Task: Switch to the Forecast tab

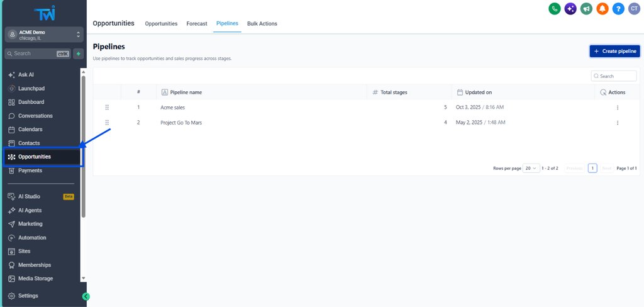Action: click(197, 23)
